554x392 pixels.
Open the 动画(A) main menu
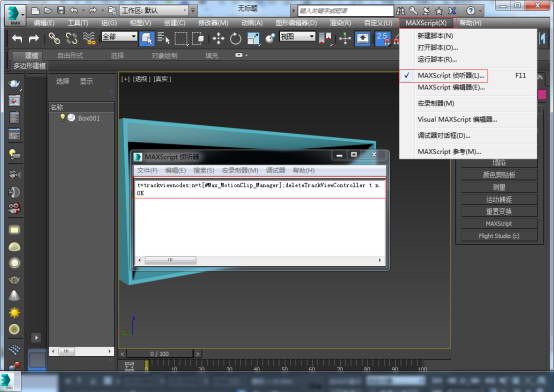(x=252, y=23)
